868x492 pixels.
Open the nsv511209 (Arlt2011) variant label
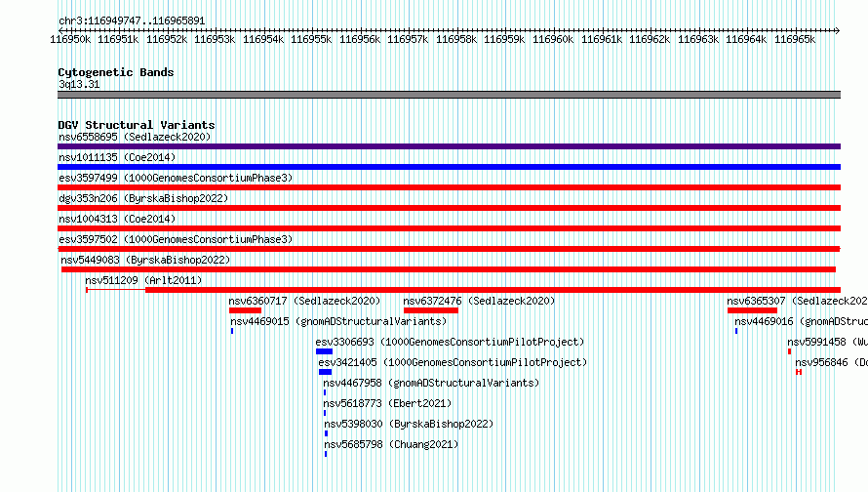click(143, 280)
